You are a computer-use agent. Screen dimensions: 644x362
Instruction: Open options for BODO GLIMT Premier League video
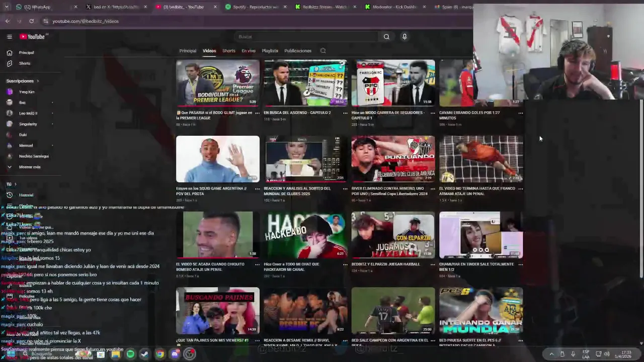click(x=257, y=113)
